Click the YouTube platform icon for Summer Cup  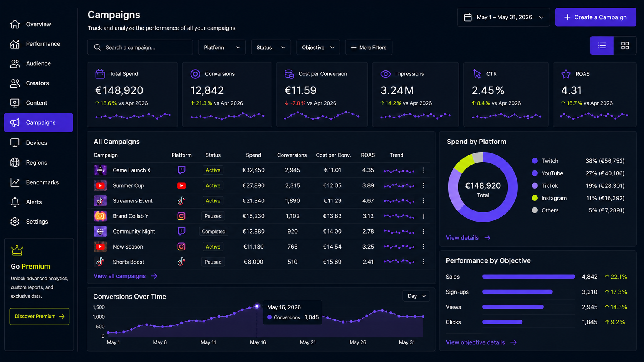click(x=181, y=185)
